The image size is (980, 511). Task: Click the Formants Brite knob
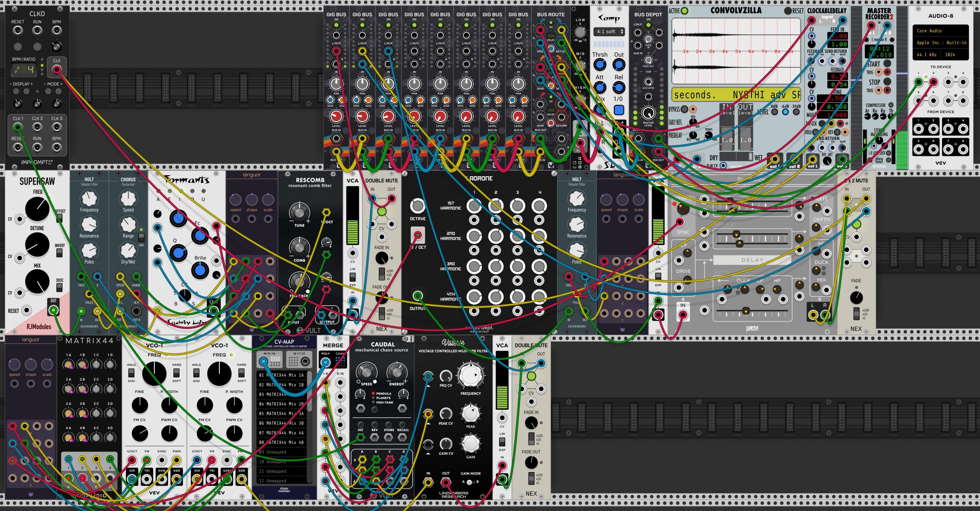[x=200, y=270]
